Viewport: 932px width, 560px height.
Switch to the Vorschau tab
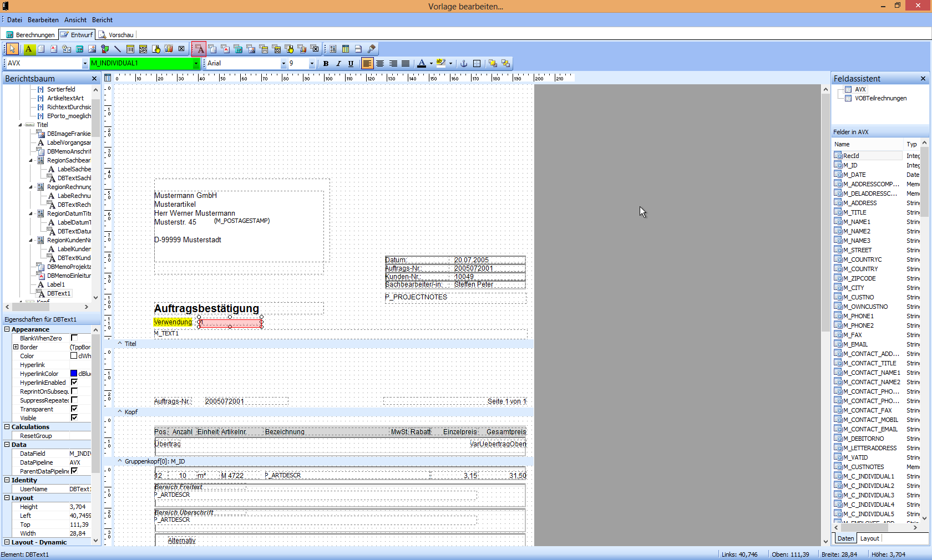(116, 35)
